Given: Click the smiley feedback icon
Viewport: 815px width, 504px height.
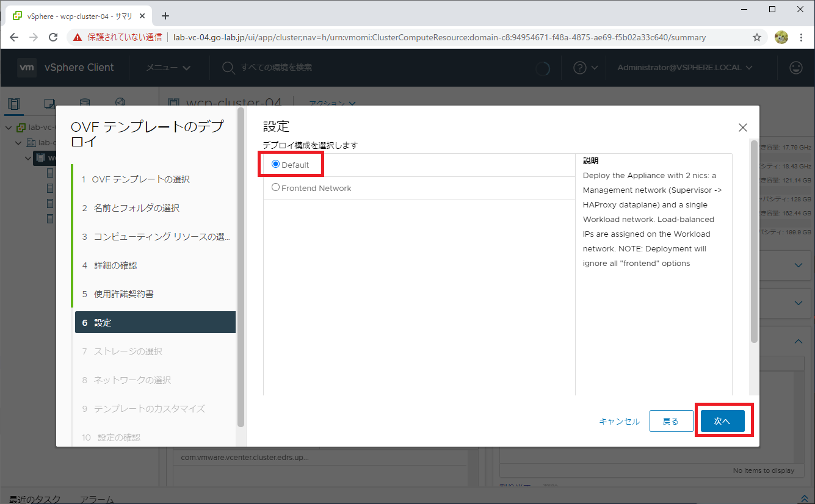Looking at the screenshot, I should 796,68.
